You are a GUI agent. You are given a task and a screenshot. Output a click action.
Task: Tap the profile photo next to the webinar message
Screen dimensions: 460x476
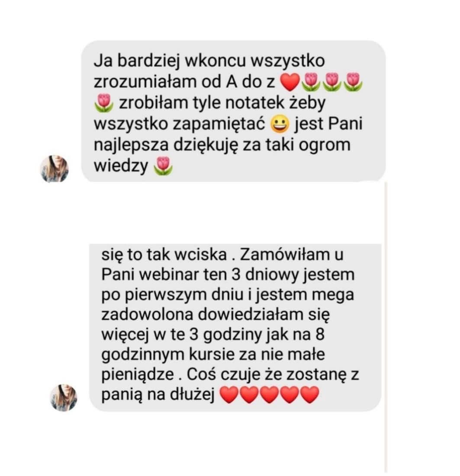coord(64,398)
